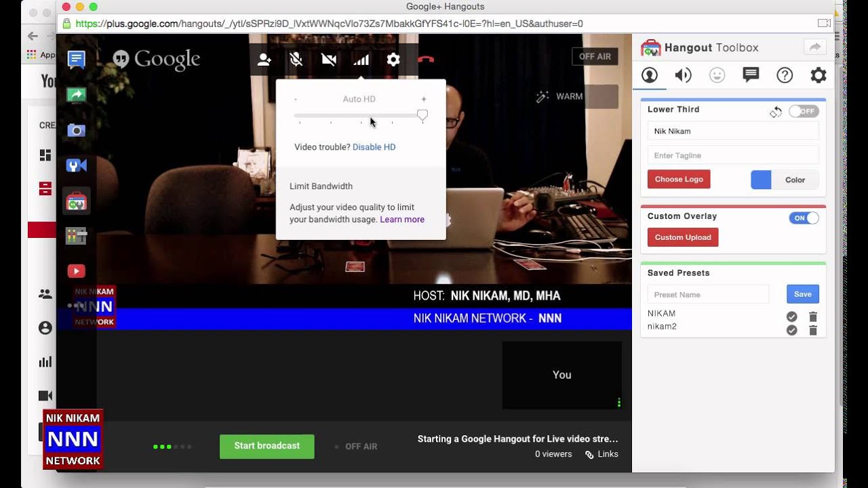The width and height of the screenshot is (868, 488).
Task: Load the nikam2 preset checkmark
Action: 791,330
